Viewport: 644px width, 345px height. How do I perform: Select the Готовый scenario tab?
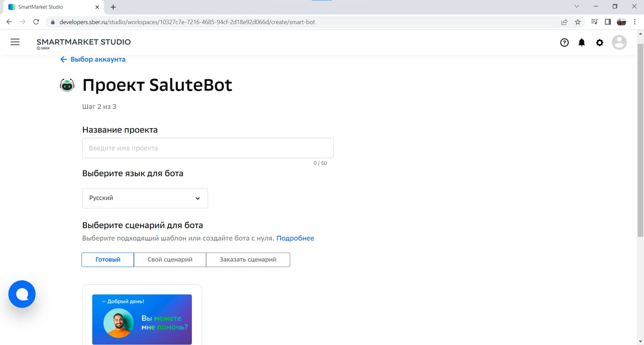pos(108,260)
